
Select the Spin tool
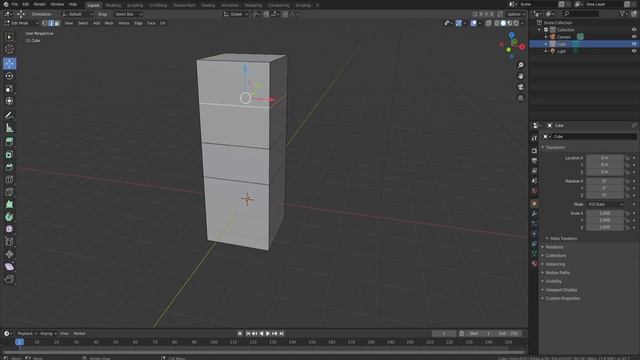(x=9, y=217)
